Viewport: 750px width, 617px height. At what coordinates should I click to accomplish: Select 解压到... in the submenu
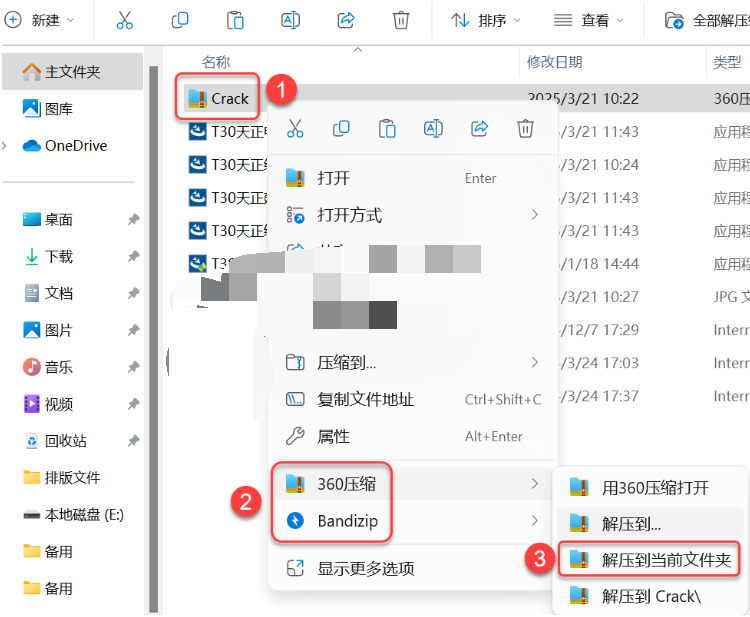tap(650, 524)
